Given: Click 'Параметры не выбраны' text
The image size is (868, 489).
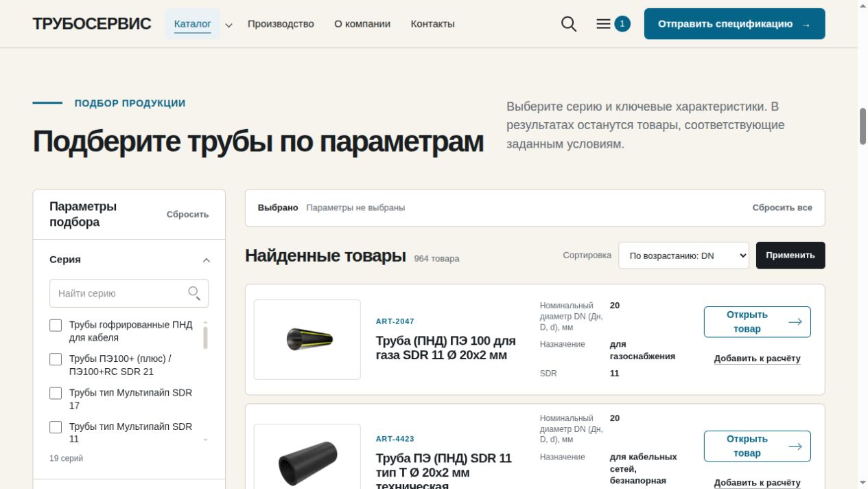Looking at the screenshot, I should (355, 207).
